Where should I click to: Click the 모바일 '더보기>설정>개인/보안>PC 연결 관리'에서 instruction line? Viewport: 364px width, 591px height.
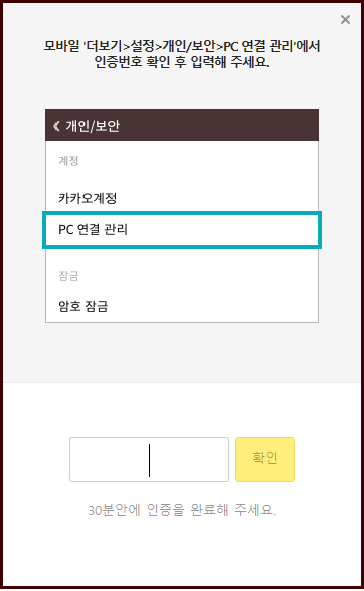click(x=182, y=46)
